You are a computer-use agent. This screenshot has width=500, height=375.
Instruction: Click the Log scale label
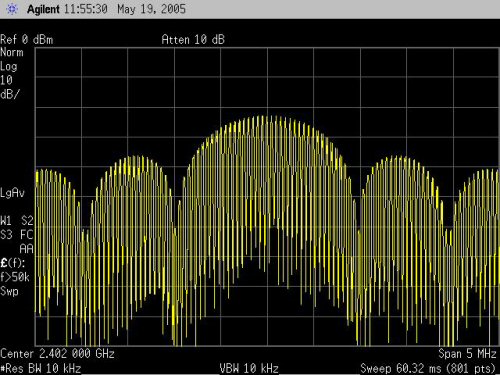9,67
